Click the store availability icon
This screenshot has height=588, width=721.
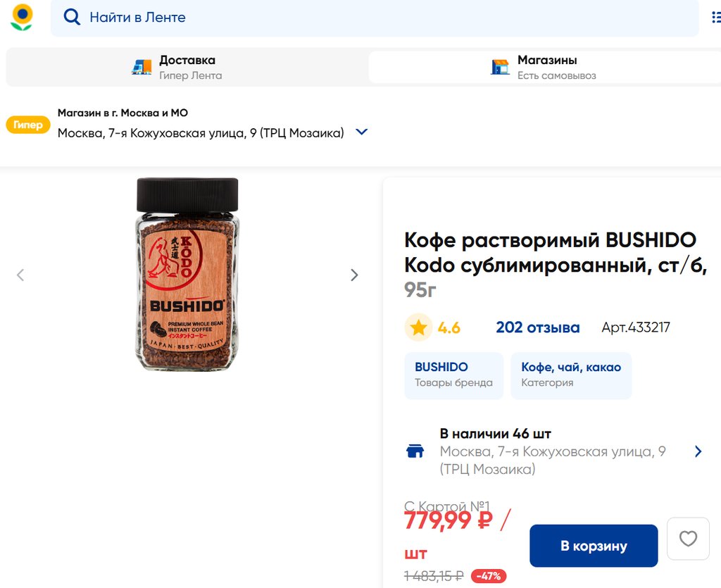pos(415,451)
